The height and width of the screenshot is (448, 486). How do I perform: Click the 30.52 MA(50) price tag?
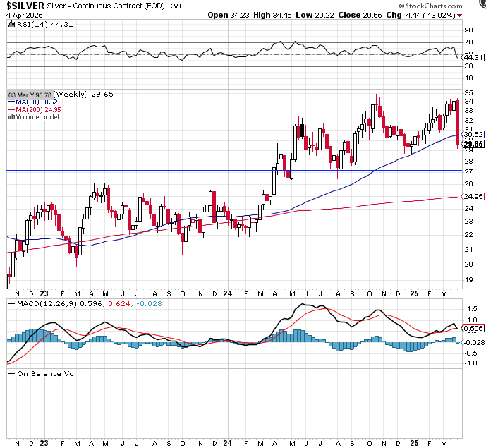(x=473, y=134)
